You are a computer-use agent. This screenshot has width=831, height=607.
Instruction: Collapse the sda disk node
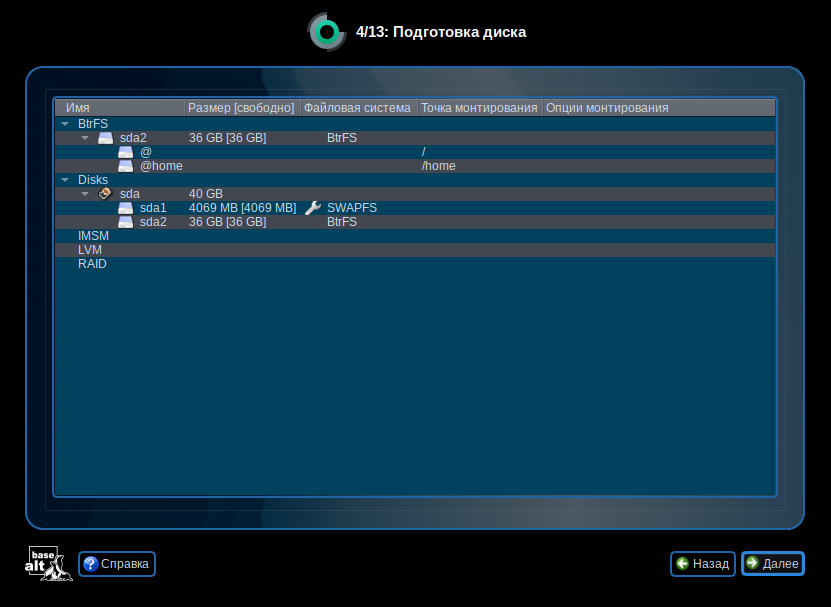coord(85,194)
